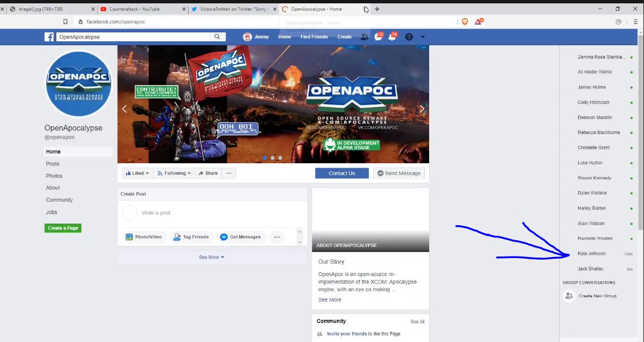Click the search magnifier button

(217, 36)
